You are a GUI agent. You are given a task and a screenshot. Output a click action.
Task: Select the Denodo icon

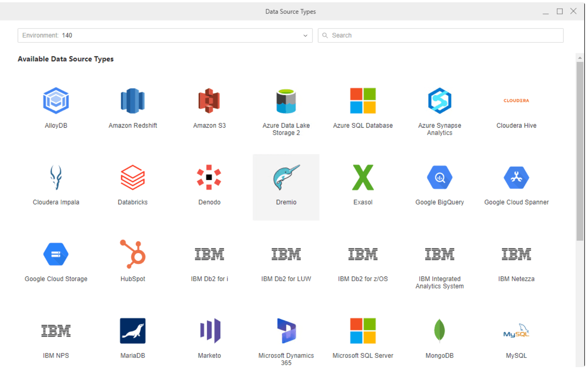[209, 177]
